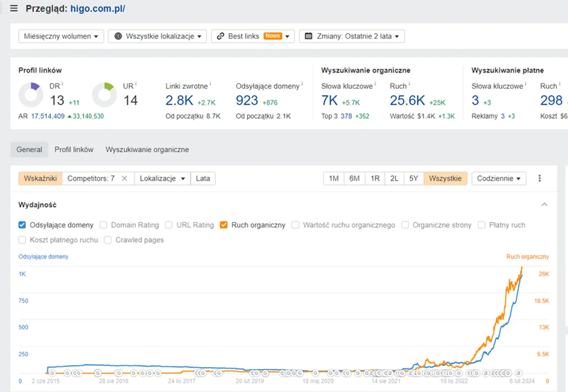Viewport: 568px width, 392px height.
Task: Click AR value 17,514,409
Action: (48, 116)
